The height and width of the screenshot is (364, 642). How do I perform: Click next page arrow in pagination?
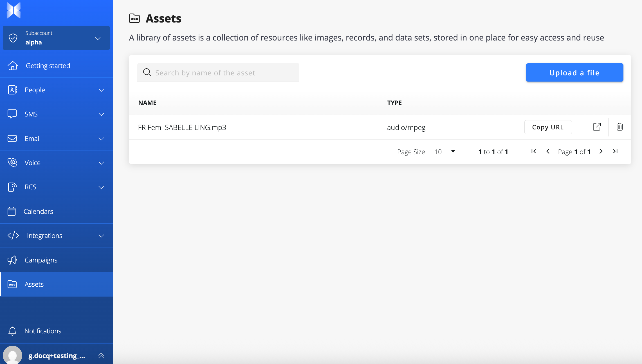click(x=601, y=151)
